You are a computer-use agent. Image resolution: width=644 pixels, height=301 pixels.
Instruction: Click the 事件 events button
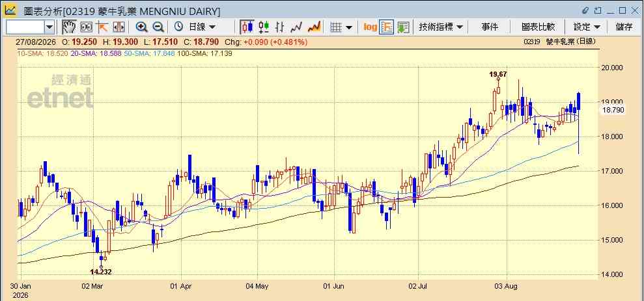click(490, 27)
